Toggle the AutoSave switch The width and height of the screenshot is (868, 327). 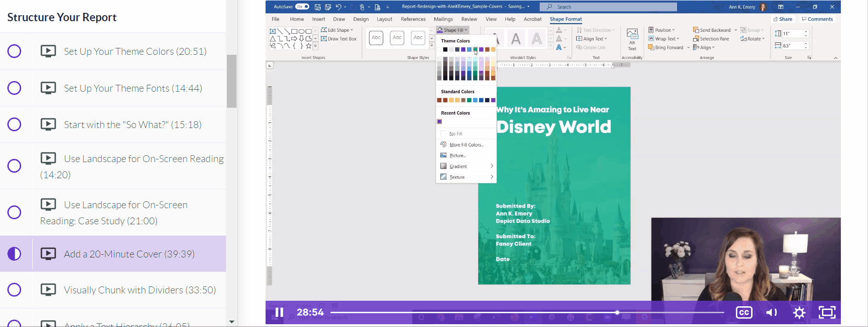pyautogui.click(x=302, y=7)
